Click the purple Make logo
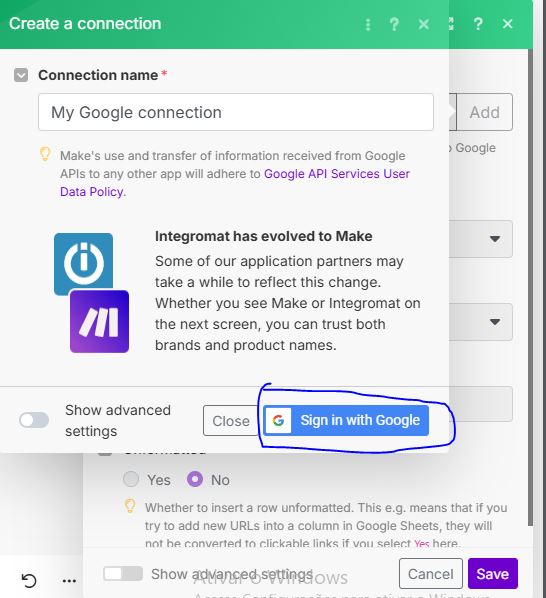546x598 pixels. point(100,322)
